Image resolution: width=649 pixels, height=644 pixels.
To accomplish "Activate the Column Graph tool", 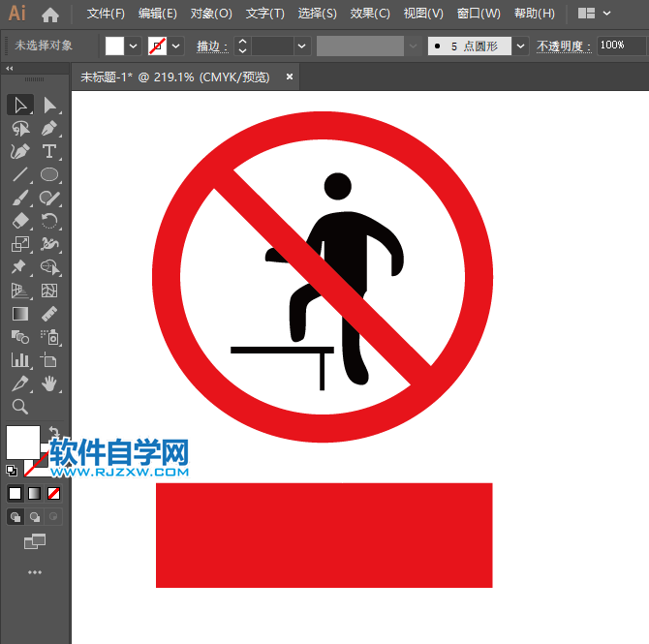I will coord(20,360).
